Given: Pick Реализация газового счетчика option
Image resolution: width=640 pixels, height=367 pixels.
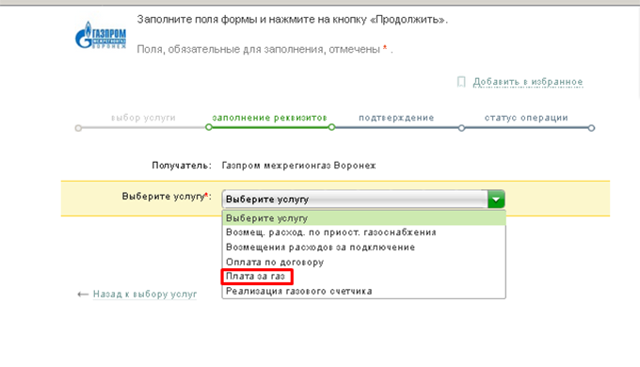Looking at the screenshot, I should tap(364, 291).
